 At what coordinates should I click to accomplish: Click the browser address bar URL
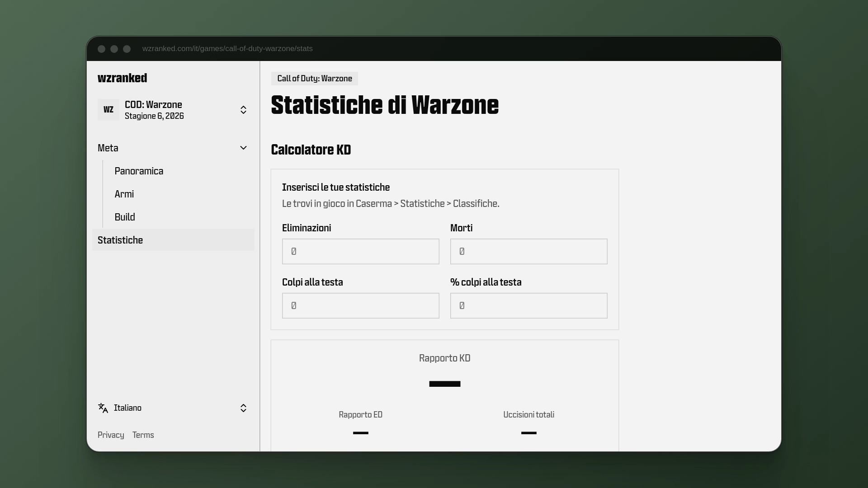pos(227,49)
